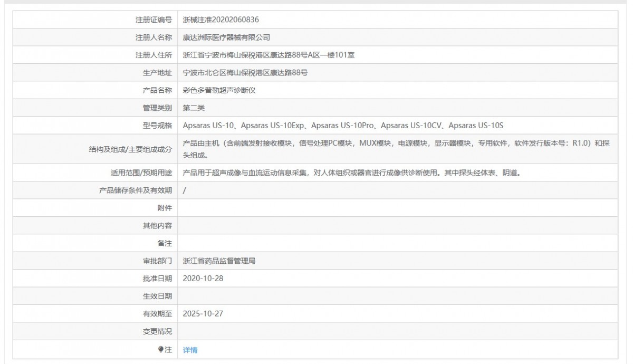Screen dimensions: 633x364
Task: Click the 管理类别 label
Action: click(x=157, y=108)
